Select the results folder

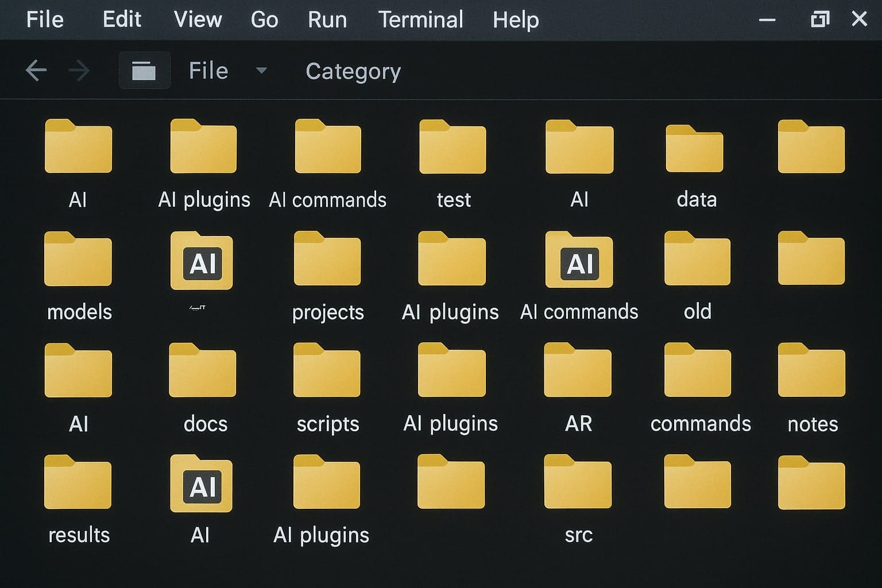[78, 482]
